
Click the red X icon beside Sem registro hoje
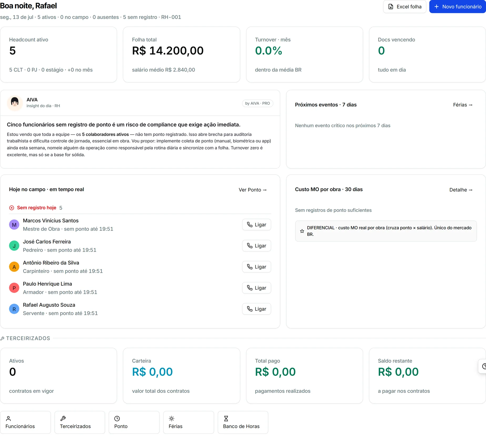12,208
